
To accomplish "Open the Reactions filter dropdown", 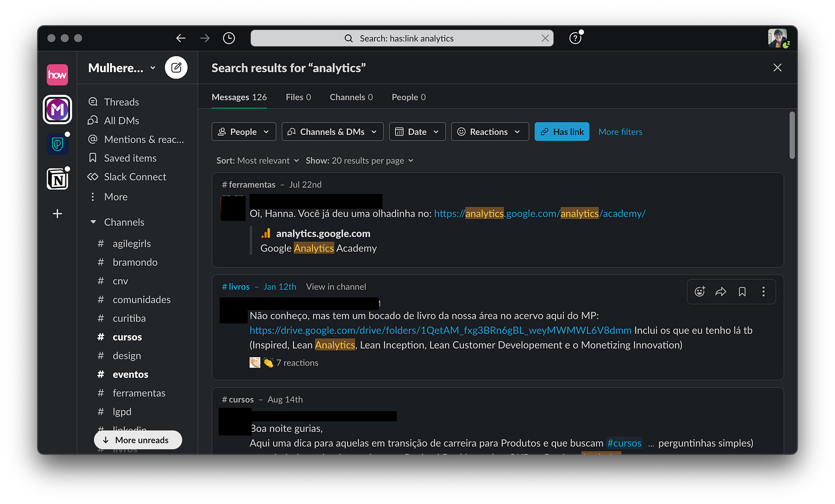I will coord(490,132).
